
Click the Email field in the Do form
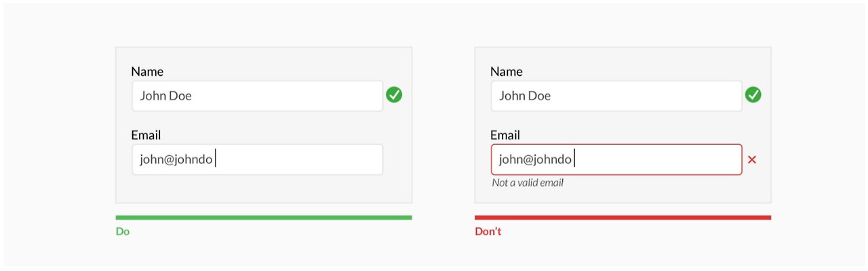tap(258, 160)
